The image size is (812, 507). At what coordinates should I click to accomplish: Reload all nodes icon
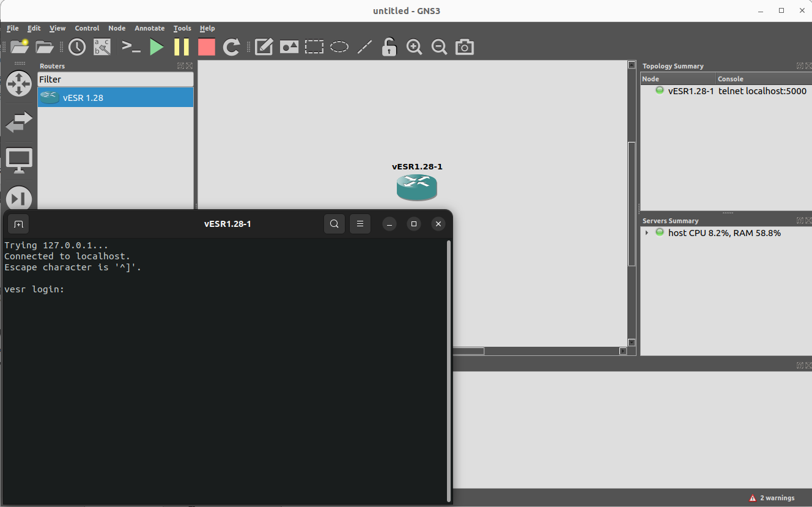coord(231,46)
